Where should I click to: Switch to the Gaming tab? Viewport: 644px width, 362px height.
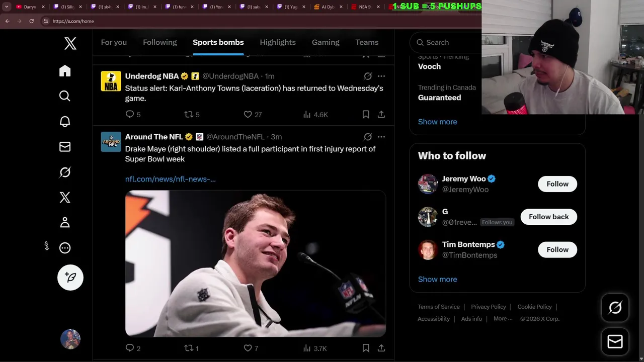[326, 42]
